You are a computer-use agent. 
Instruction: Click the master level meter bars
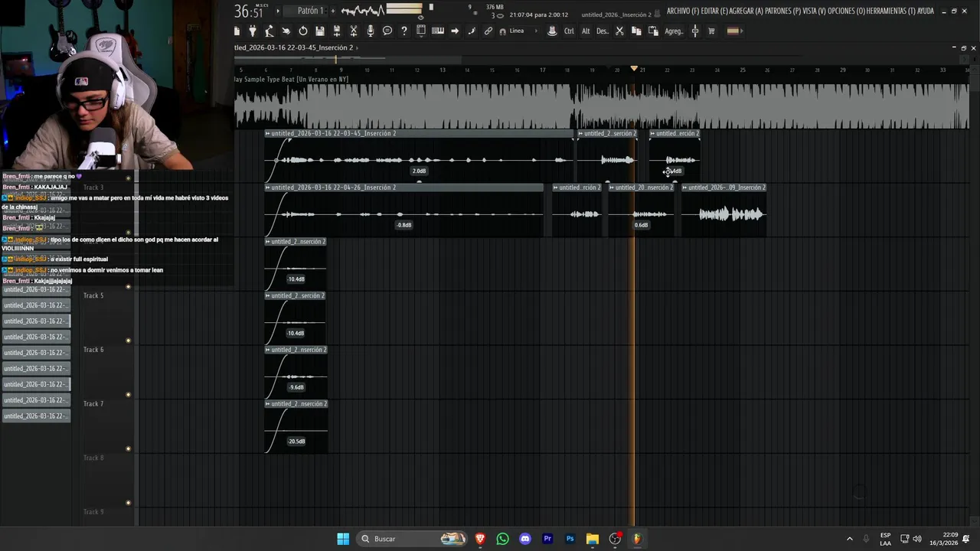pyautogui.click(x=404, y=10)
